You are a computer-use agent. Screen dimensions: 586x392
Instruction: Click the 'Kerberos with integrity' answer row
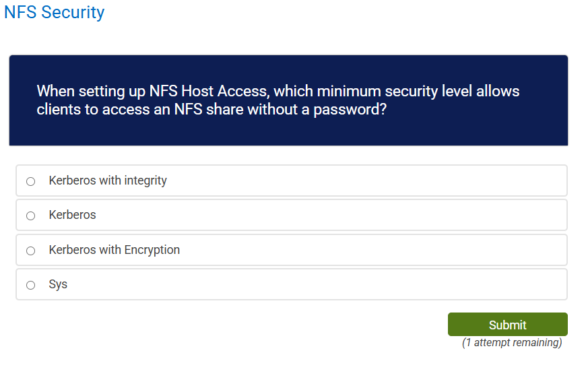291,181
